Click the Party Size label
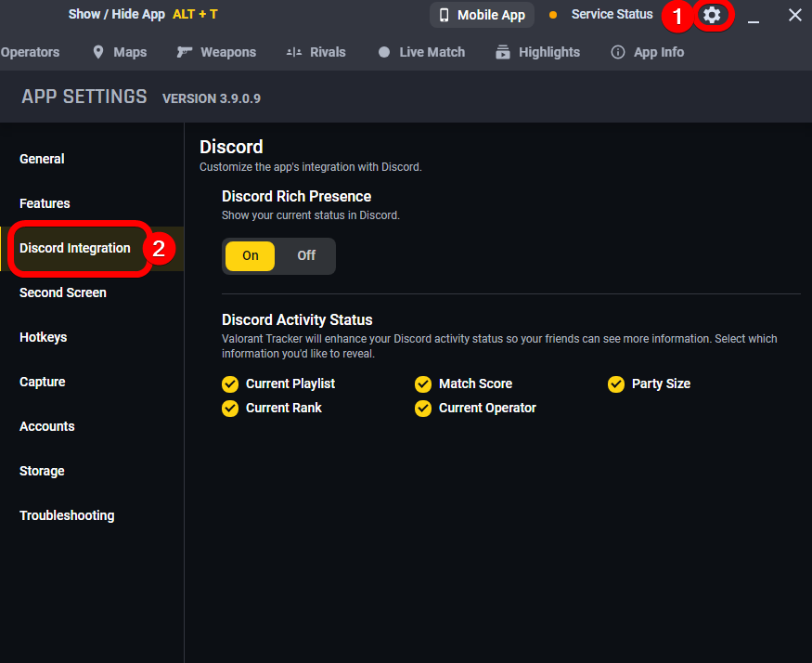The height and width of the screenshot is (663, 812). coord(661,384)
